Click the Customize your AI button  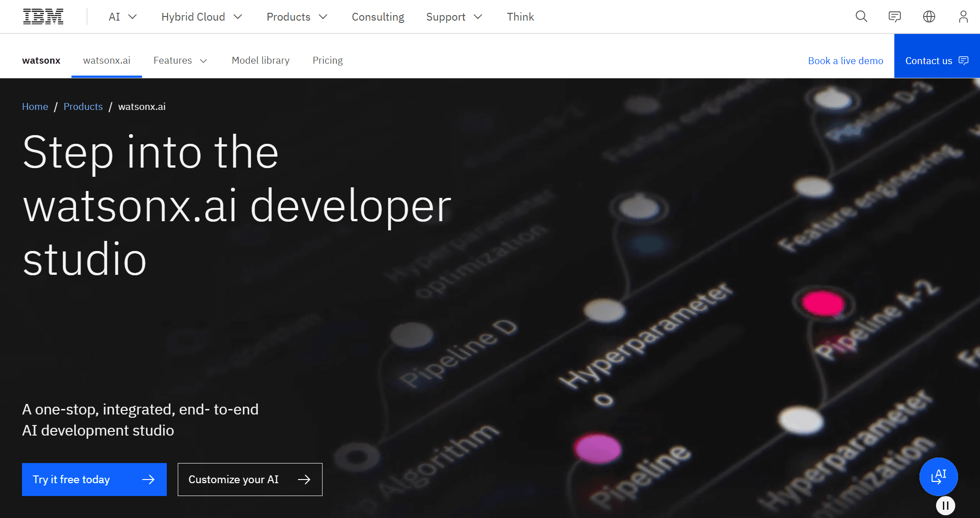coord(250,480)
